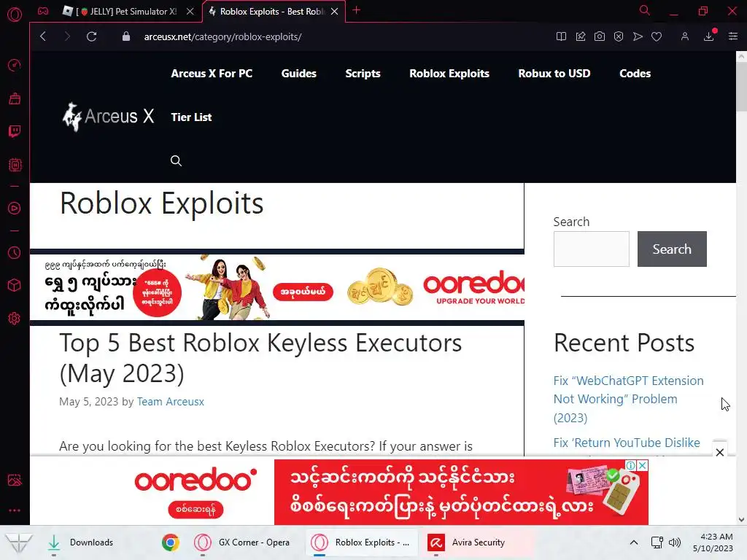
Task: Search open tabs with magnifier icon
Action: [x=645, y=10]
